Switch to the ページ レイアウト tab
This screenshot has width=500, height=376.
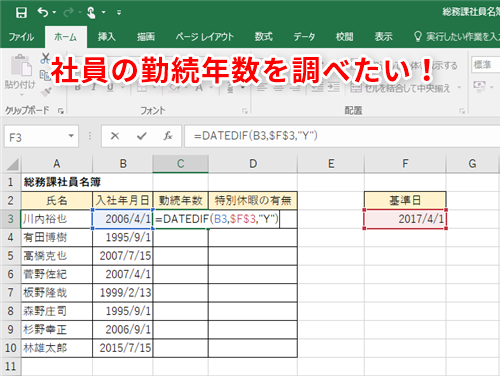coord(205,37)
